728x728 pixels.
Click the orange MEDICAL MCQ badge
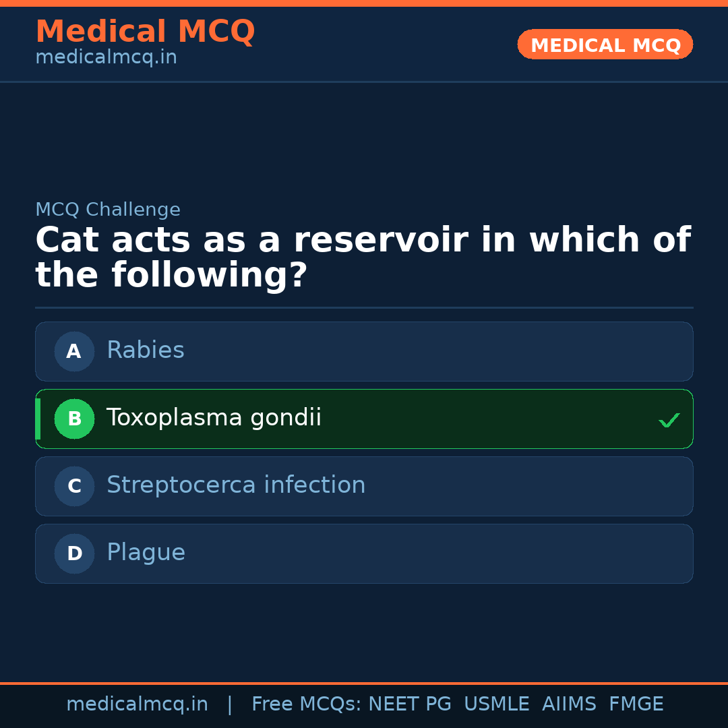605,44
